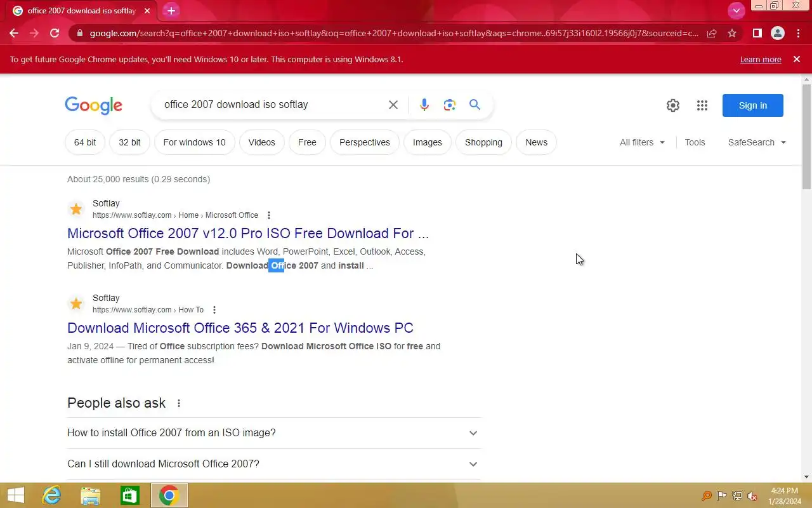812x508 pixels.
Task: Click the address bar URL
Action: pos(393,33)
